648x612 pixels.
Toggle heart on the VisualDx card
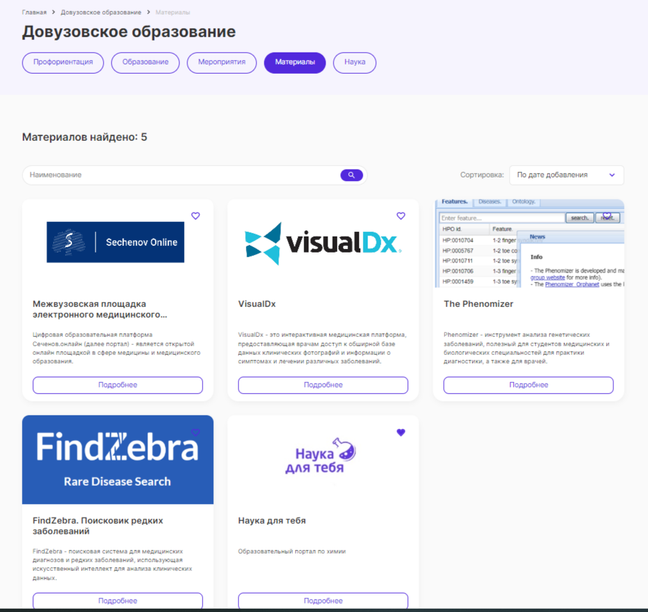[x=401, y=216]
